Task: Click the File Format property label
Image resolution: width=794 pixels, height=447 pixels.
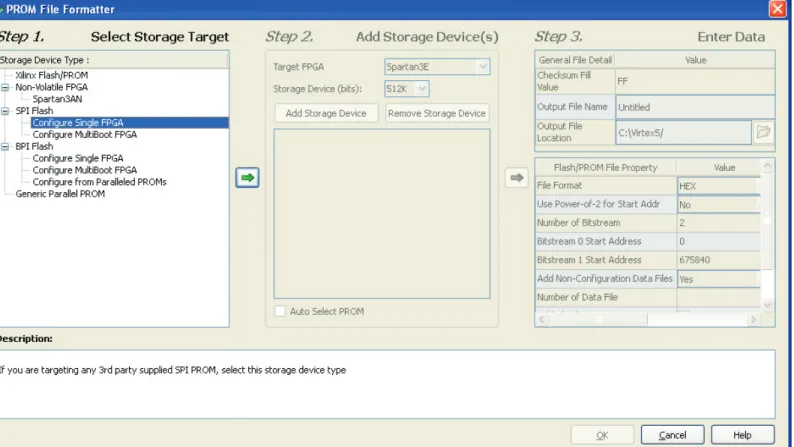Action: 560,185
